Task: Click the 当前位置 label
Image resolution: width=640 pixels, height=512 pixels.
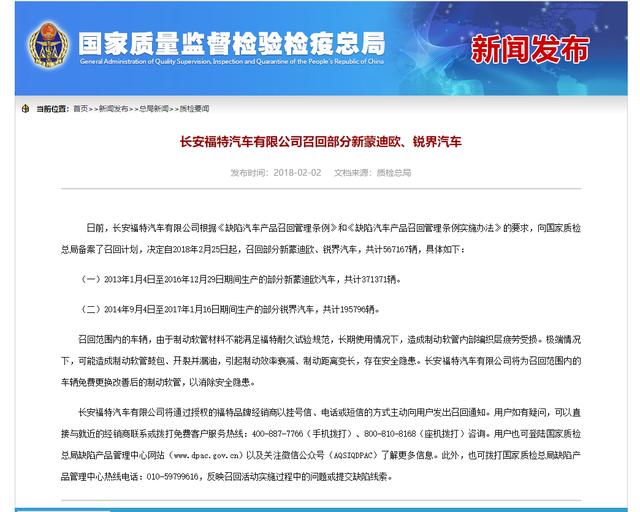Action: point(52,109)
